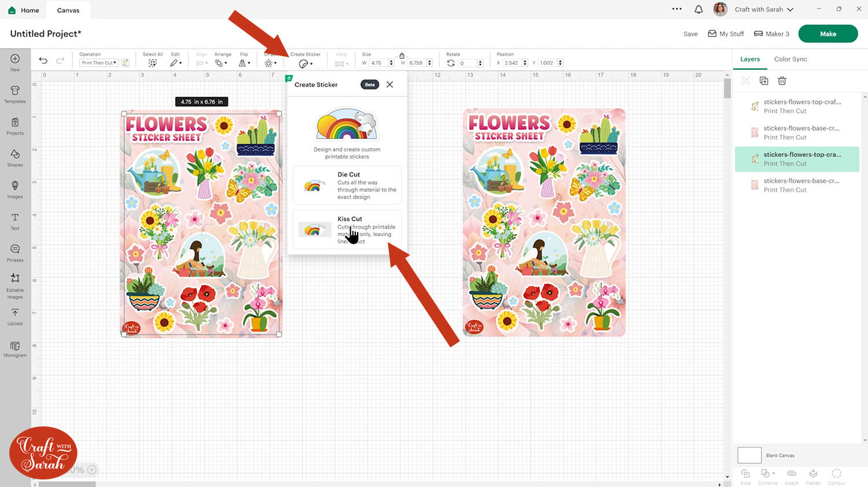
Task: Click Save in the header
Action: [x=690, y=34]
